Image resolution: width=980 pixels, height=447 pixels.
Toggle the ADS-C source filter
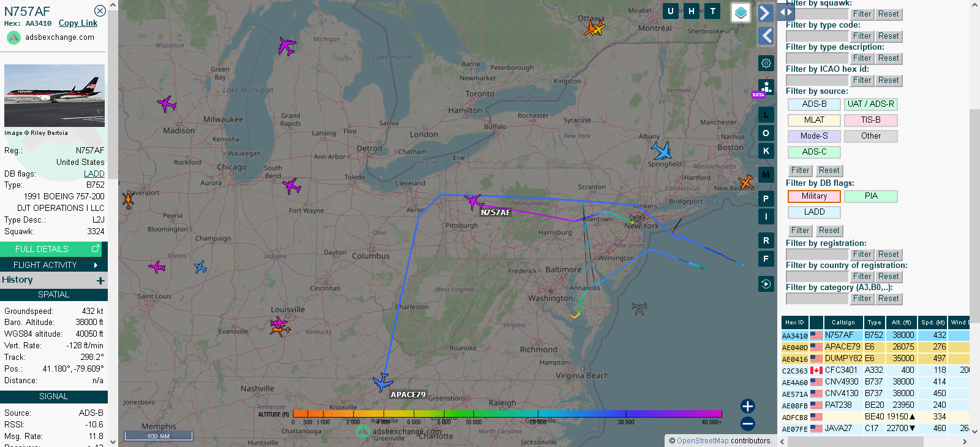[814, 152]
